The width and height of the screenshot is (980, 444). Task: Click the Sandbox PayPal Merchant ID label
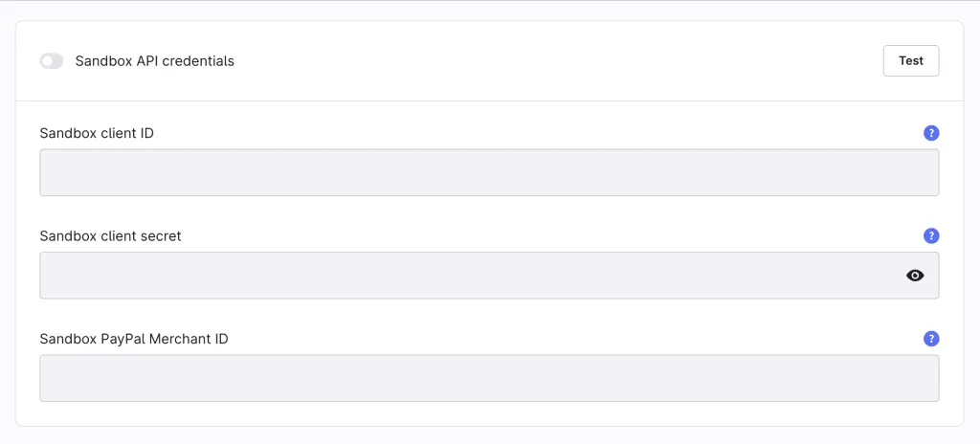(x=134, y=339)
